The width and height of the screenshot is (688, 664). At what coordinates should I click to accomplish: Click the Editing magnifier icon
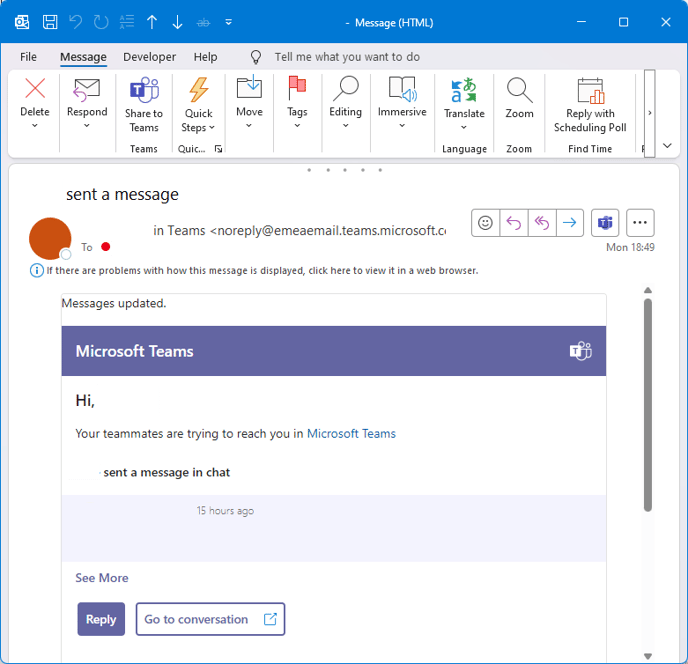[346, 88]
